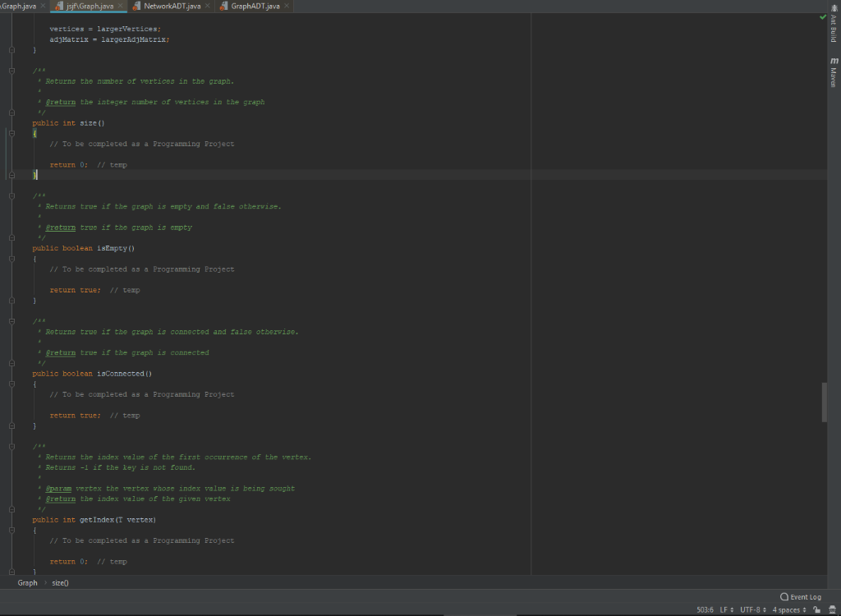This screenshot has width=841, height=616.
Task: Close the leftmost partially visible Graph.java tab
Action: tap(43, 6)
